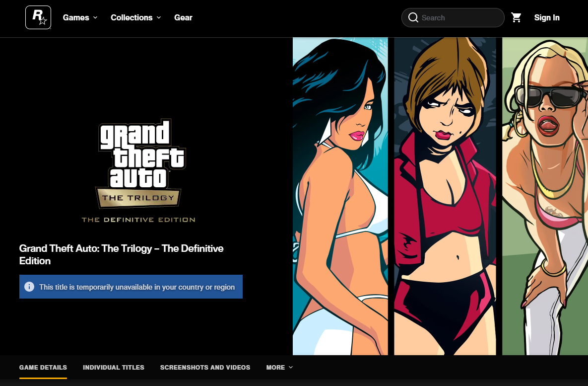Open the Games dropdown menu
588x386 pixels.
pos(79,17)
